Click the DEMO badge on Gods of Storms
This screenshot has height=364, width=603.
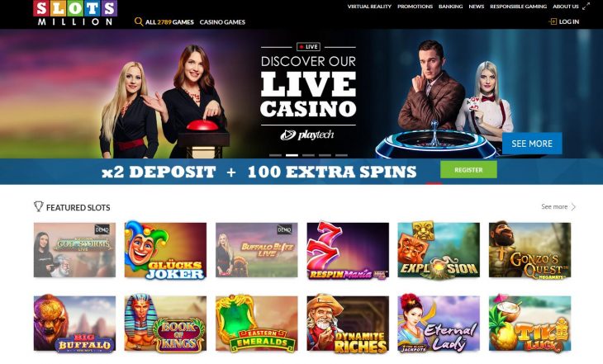[102, 229]
